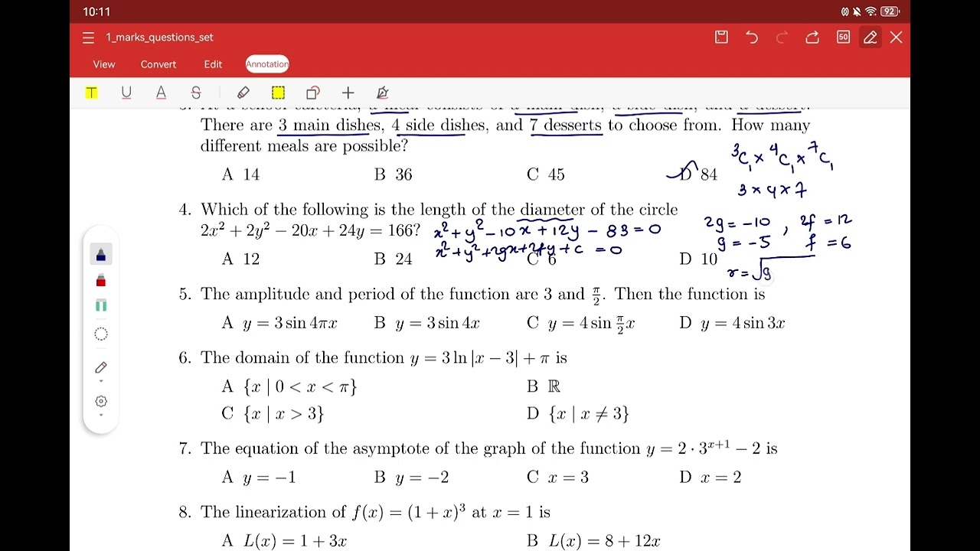Image resolution: width=980 pixels, height=551 pixels.
Task: Click option C {x | x > 3}
Action: click(x=273, y=414)
